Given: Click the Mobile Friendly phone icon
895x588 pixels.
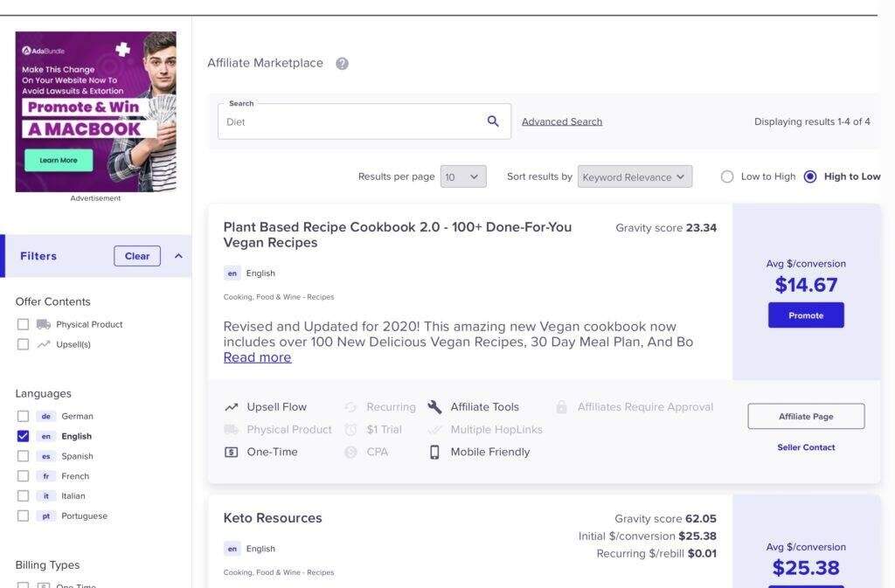Looking at the screenshot, I should click(434, 453).
